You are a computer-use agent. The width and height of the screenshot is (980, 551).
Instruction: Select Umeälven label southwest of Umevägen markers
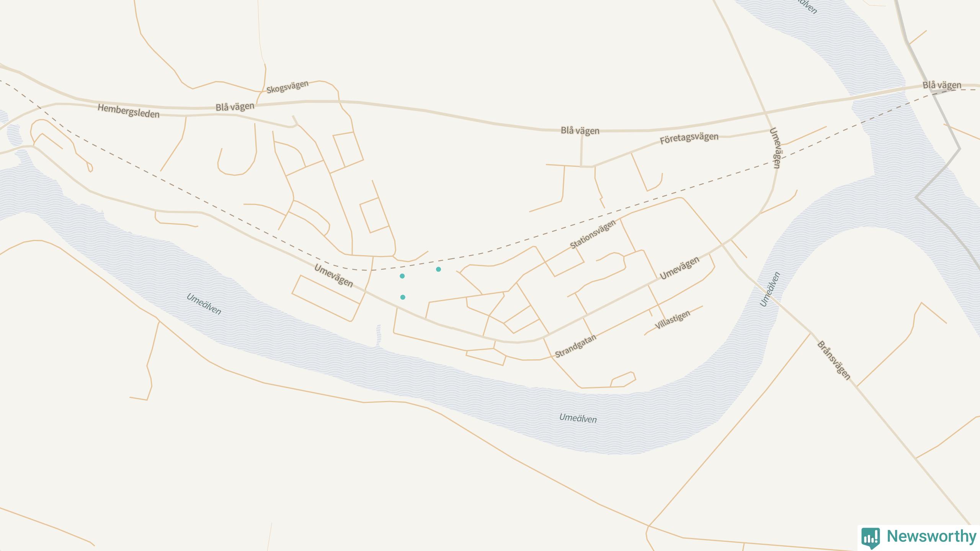click(204, 304)
